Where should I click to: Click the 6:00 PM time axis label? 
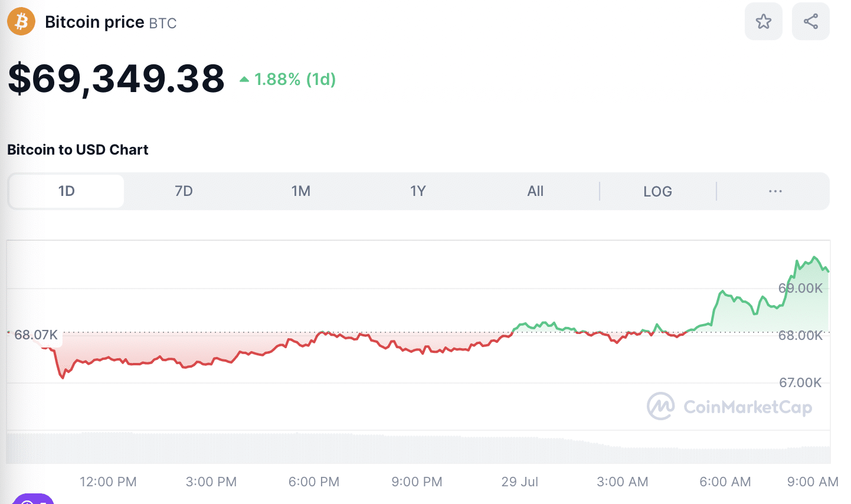pos(314,482)
